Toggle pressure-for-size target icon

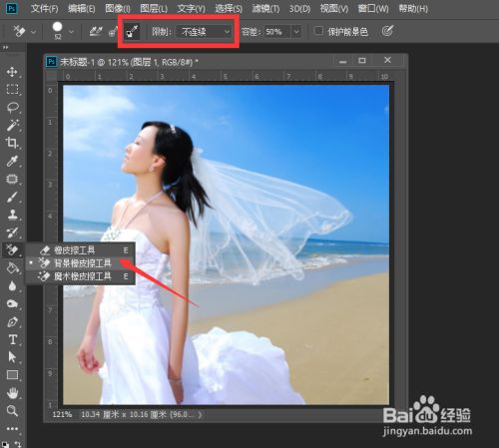pyautogui.click(x=387, y=31)
